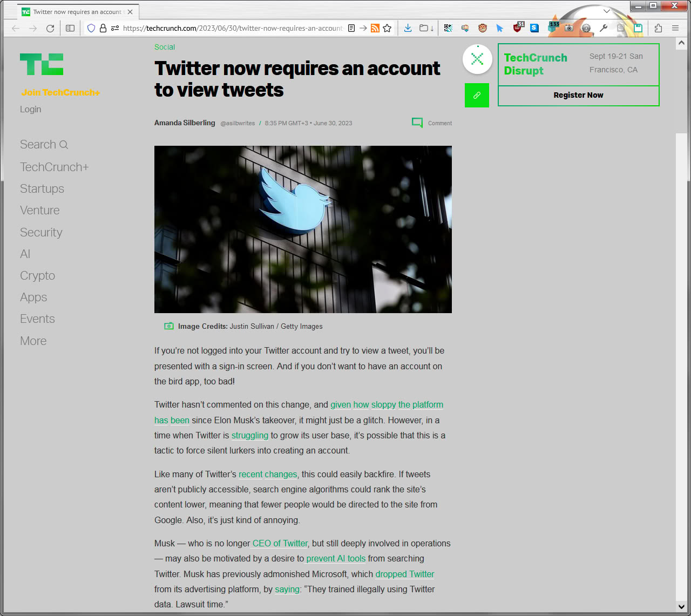Screen dimensions: 691x616
Task: Go to the Startups section
Action: click(x=42, y=188)
